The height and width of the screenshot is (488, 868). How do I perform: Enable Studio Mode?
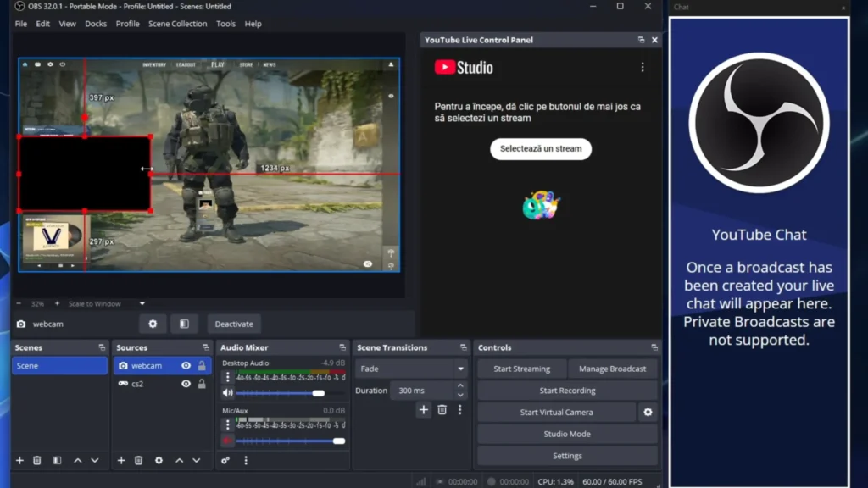[x=567, y=435]
